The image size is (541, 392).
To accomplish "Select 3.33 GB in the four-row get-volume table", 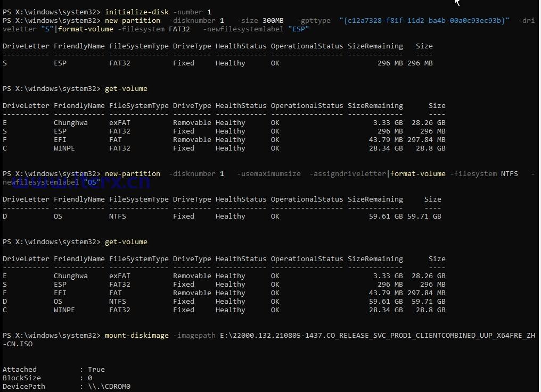I will (x=388, y=123).
